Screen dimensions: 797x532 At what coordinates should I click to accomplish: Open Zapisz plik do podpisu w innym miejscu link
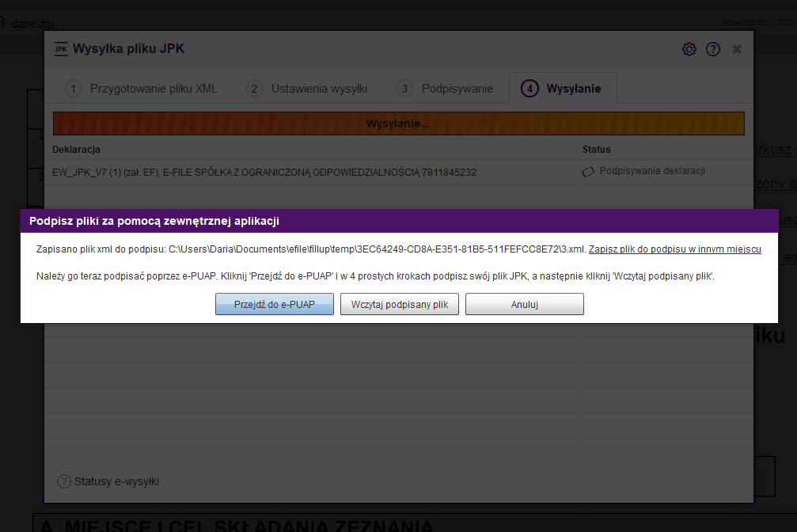coord(675,249)
